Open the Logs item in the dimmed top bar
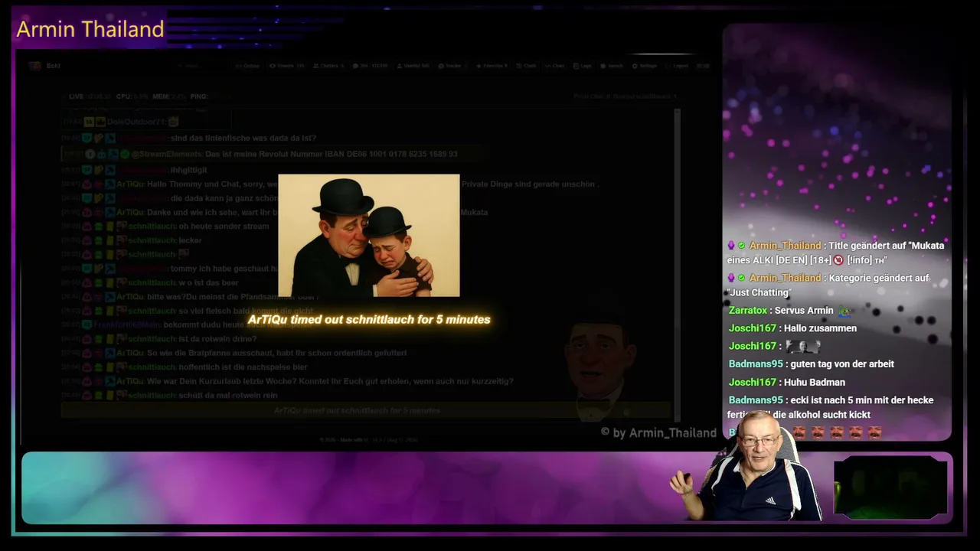This screenshot has height=551, width=980. (583, 66)
